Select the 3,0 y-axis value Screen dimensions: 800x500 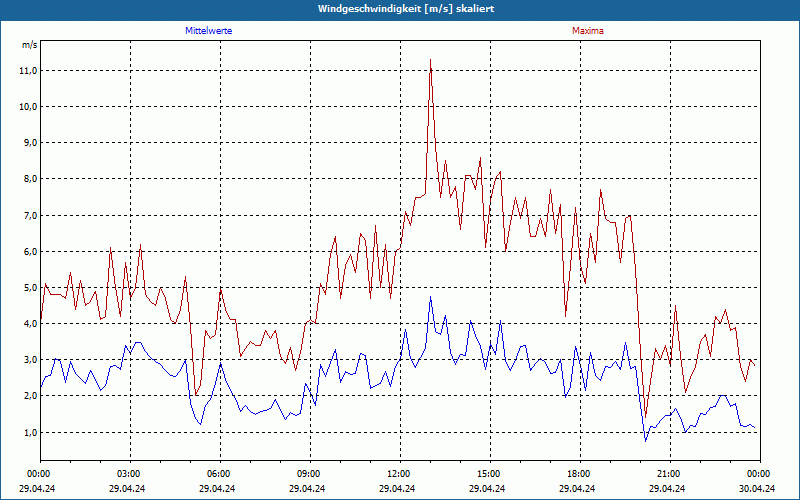[x=31, y=360]
